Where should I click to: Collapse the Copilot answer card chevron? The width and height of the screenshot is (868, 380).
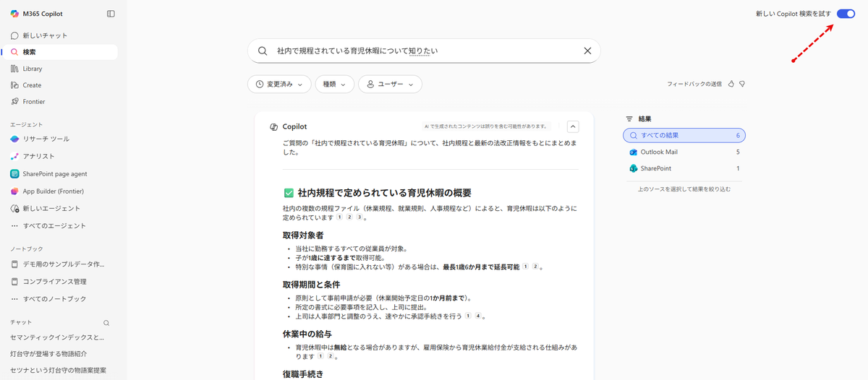click(x=573, y=126)
